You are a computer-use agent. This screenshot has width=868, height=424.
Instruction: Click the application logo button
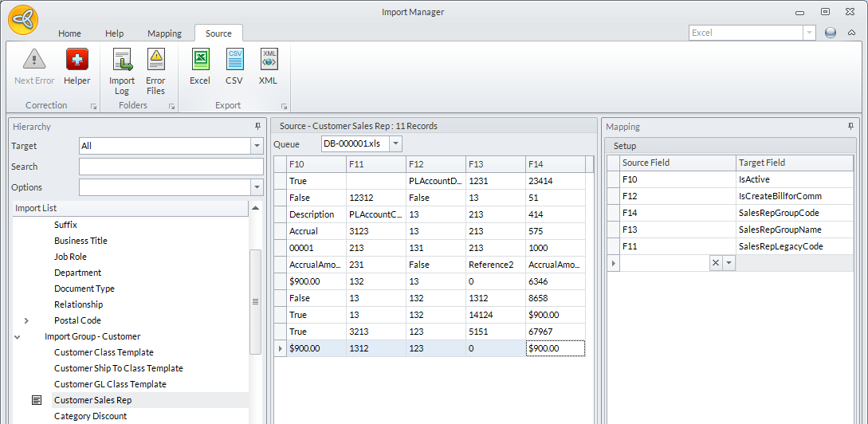point(23,19)
